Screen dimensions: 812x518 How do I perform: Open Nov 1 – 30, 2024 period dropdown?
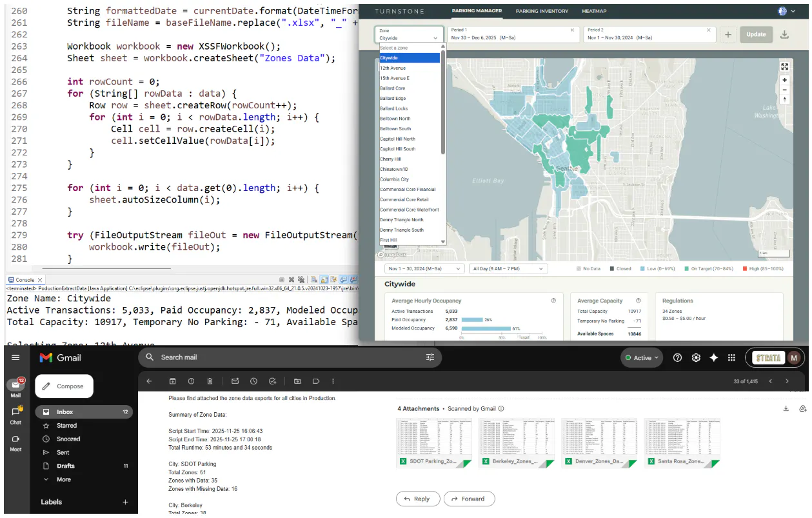tap(424, 268)
